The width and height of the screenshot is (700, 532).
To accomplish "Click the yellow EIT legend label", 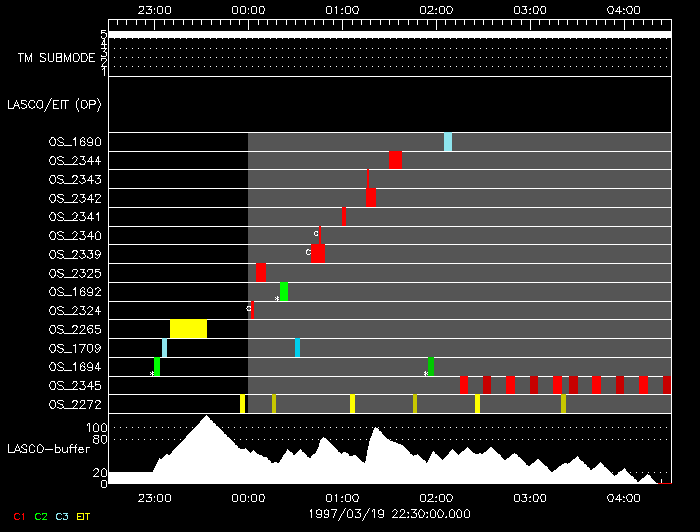I will click(83, 516).
